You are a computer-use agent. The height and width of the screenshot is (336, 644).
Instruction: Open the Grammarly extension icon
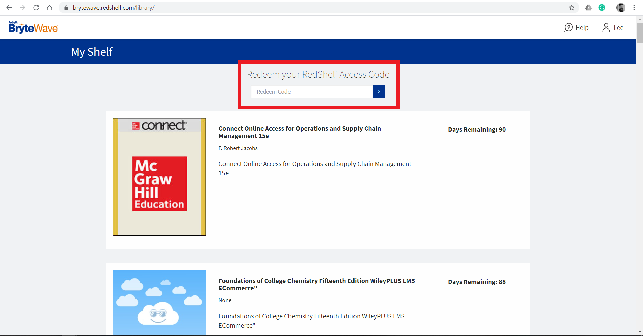(x=602, y=8)
